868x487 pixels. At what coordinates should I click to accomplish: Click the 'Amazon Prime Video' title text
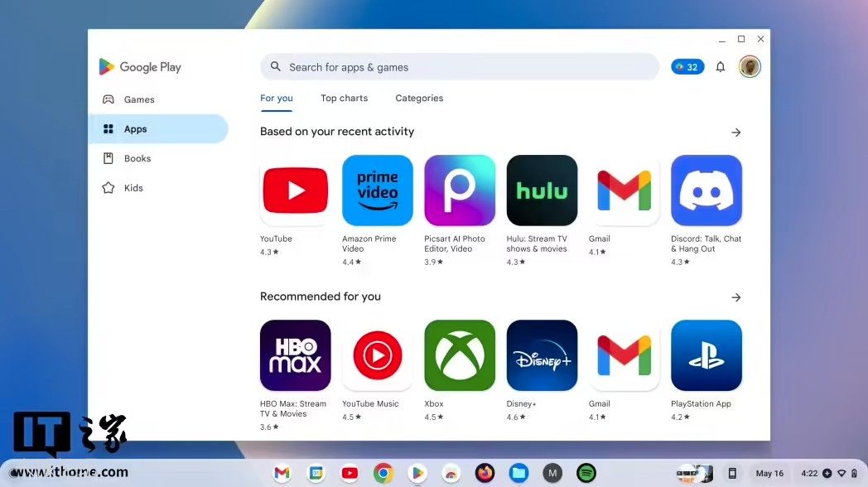click(369, 243)
